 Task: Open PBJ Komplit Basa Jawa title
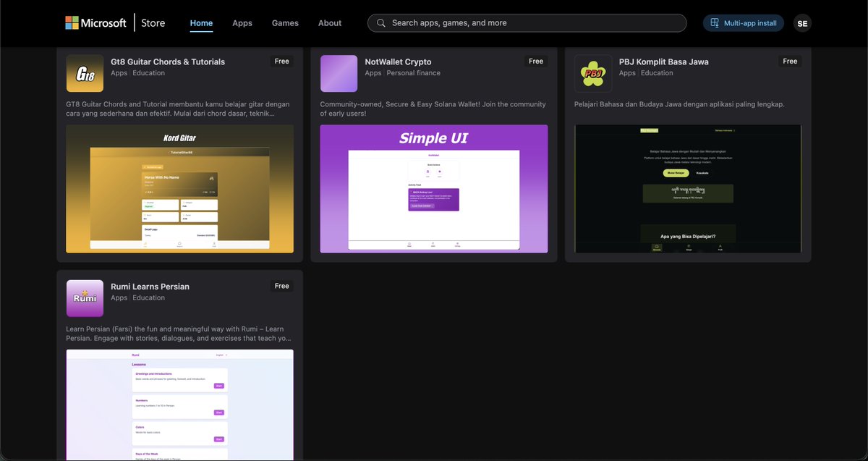(664, 62)
